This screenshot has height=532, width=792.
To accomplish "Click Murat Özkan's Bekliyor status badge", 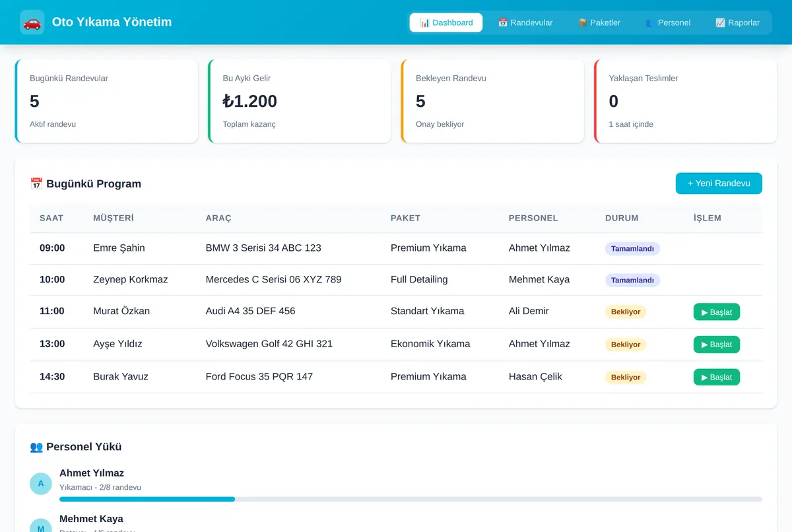I will [626, 312].
